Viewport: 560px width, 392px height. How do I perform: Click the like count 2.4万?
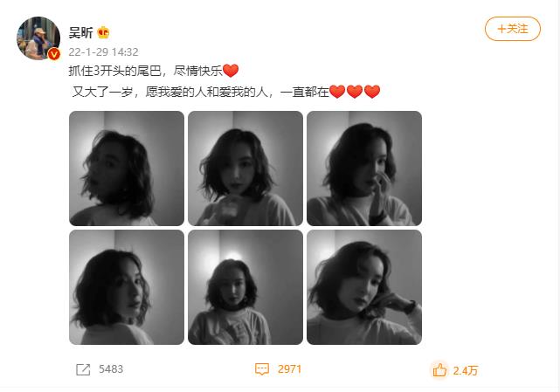pyautogui.click(x=466, y=370)
